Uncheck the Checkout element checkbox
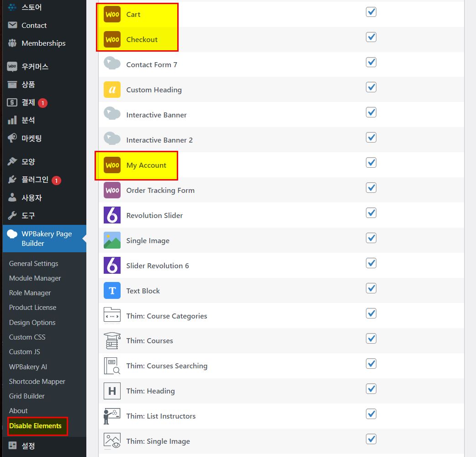 pyautogui.click(x=371, y=37)
